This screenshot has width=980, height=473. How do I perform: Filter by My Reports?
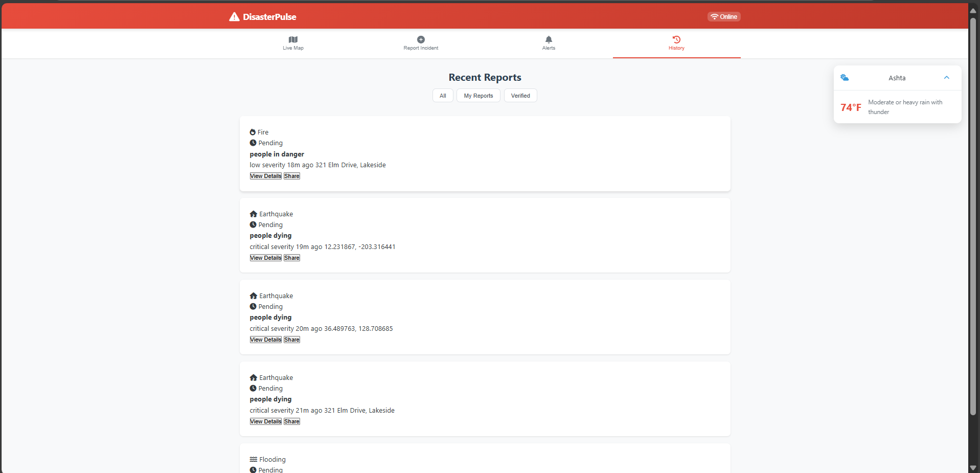(x=478, y=96)
